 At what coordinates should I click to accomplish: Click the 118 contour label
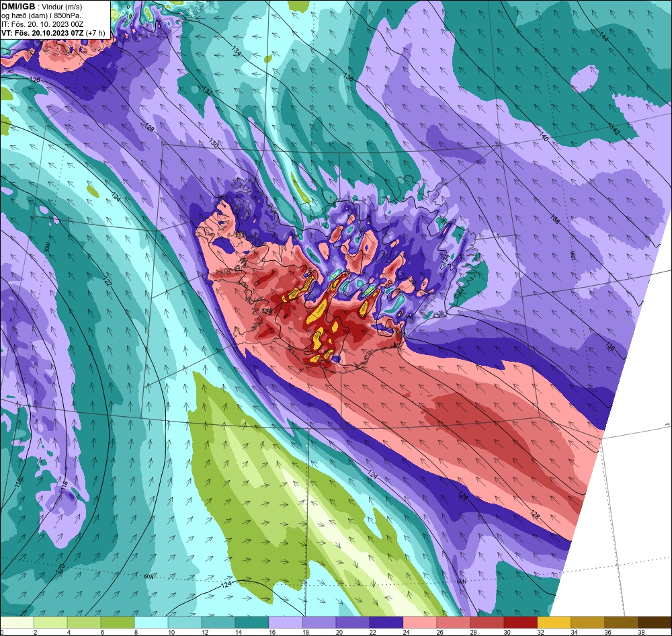(x=65, y=485)
